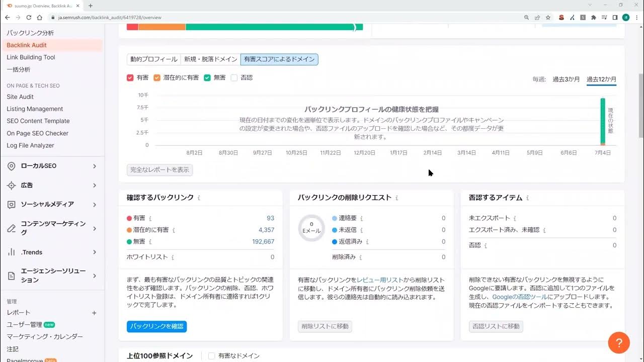The image size is (644, 362).
Task: Open バックリンク分析 in the sidebar
Action: pyautogui.click(x=30, y=33)
